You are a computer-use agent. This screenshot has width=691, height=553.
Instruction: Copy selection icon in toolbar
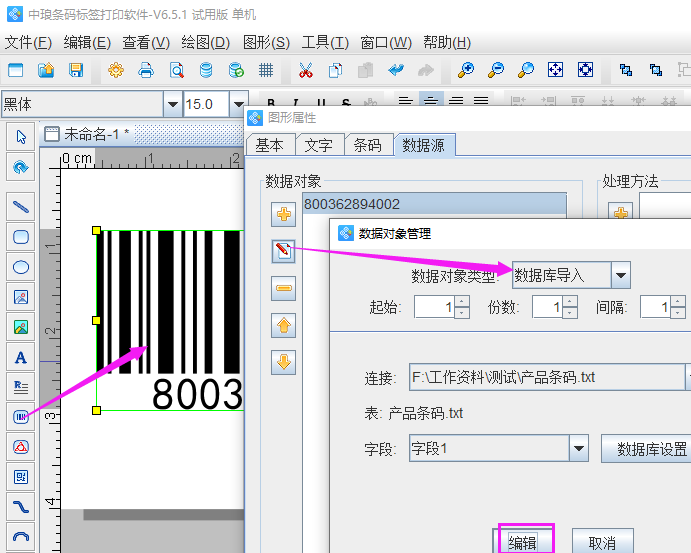click(335, 70)
